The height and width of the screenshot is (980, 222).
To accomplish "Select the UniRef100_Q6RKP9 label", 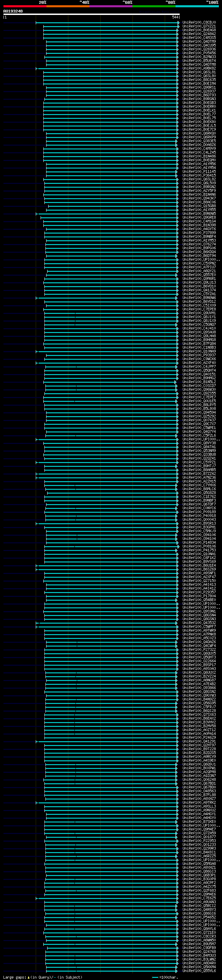I will coord(199,137).
